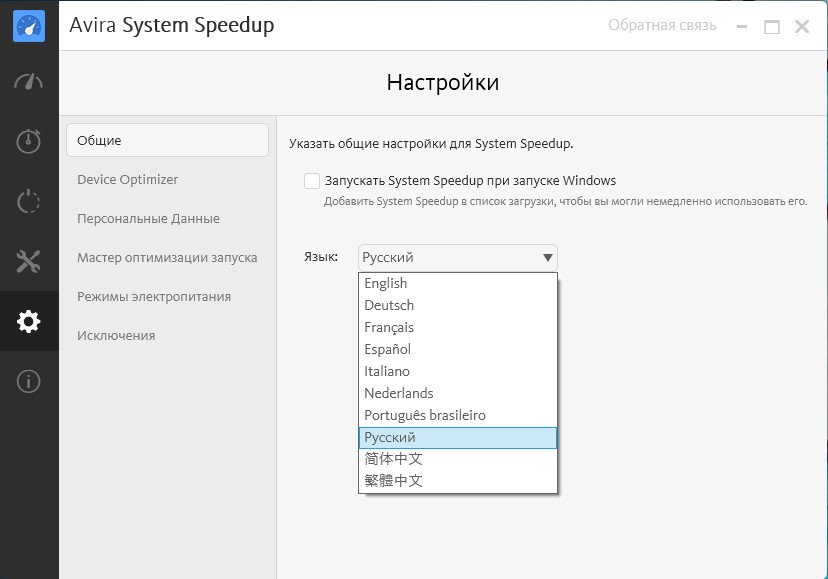Click the Обратная связь feedback link
The image size is (828, 579).
coord(662,26)
